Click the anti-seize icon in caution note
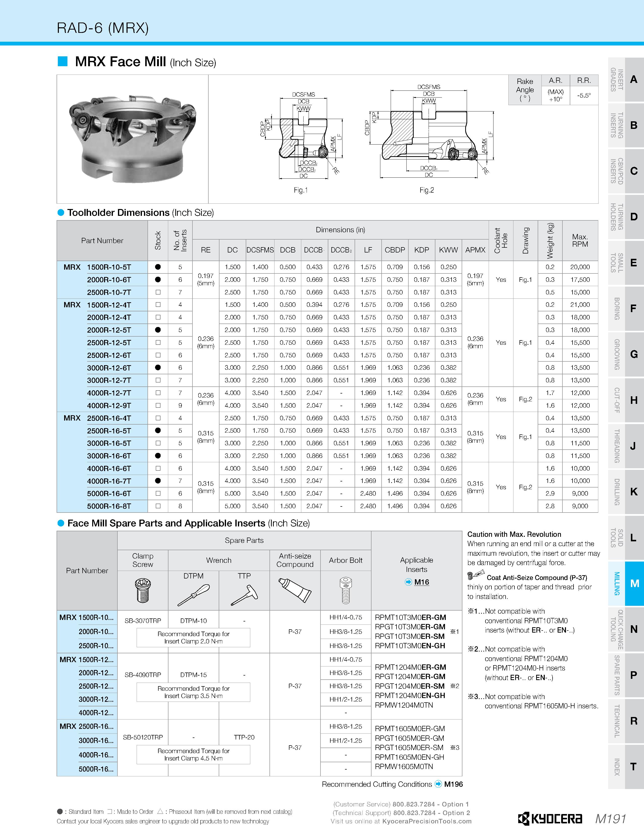 pyautogui.click(x=476, y=575)
